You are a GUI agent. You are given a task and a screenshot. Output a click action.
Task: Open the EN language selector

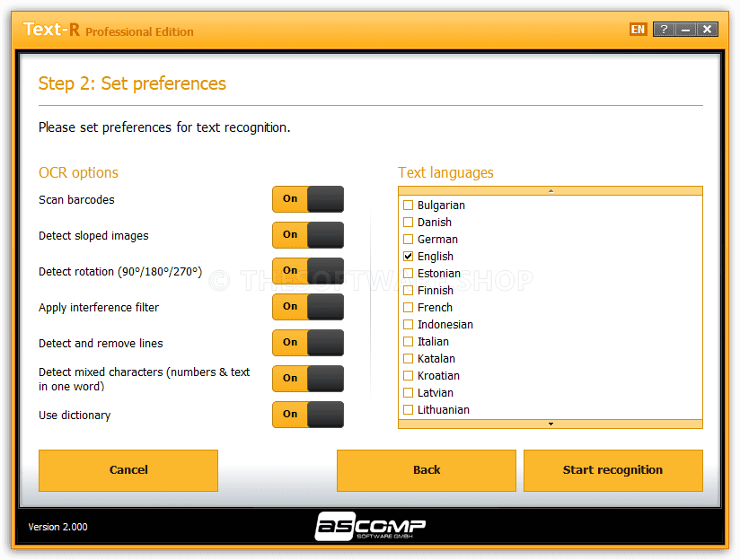tap(638, 30)
